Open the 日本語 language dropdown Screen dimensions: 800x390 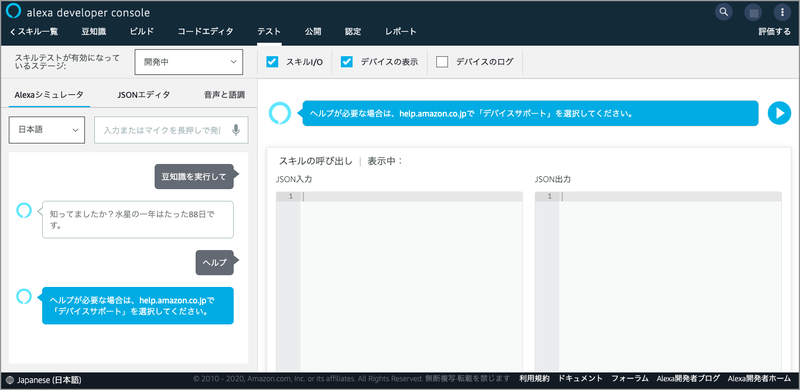47,130
